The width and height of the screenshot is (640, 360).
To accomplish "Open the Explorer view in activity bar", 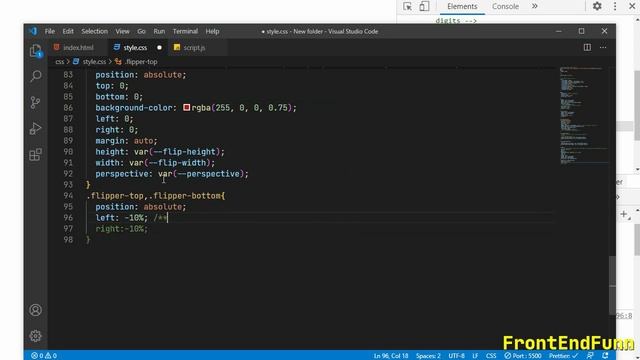I will 36,51.
